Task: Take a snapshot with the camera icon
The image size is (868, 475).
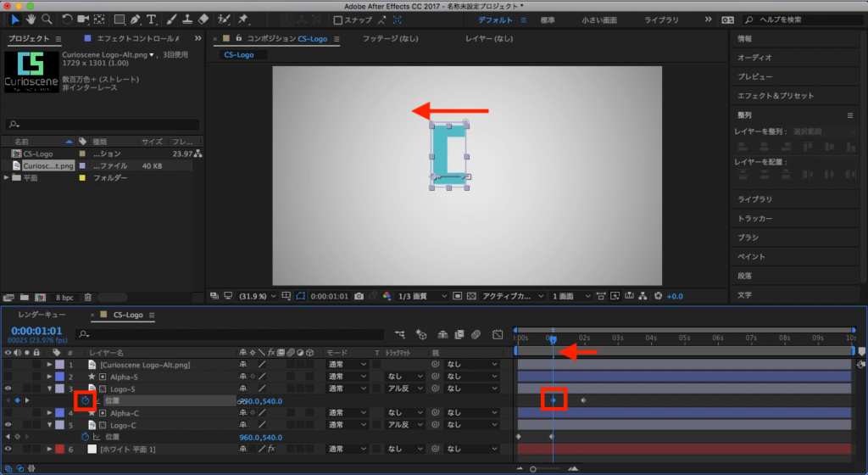Action: [x=359, y=296]
